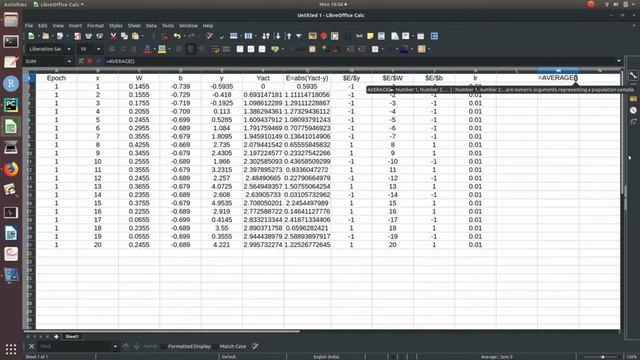
Task: Click the red Cancel formula icon
Action: 89,61
